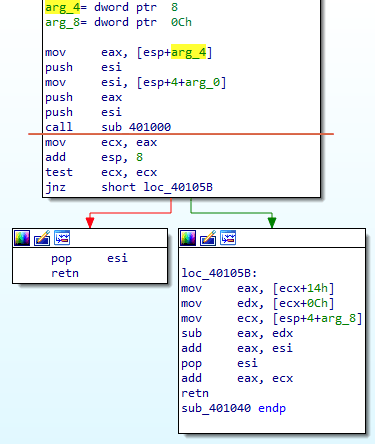
Task: Select 'mov edx, [ecx+0Ch]' instruction
Action: click(257, 303)
